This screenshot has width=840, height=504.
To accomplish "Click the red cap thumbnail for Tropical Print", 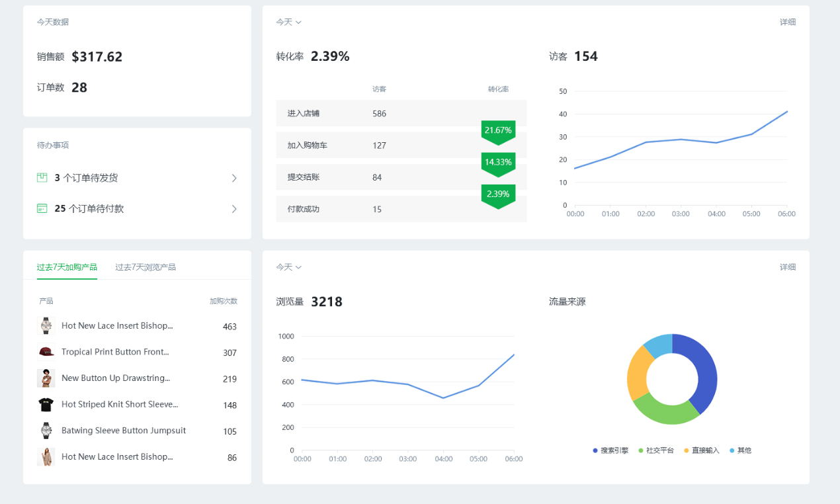I will pos(46,352).
